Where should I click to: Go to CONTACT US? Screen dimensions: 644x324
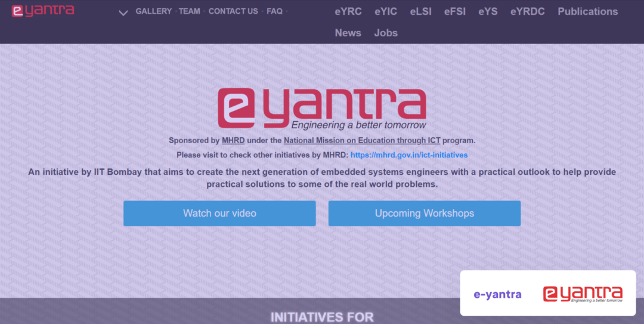click(233, 11)
